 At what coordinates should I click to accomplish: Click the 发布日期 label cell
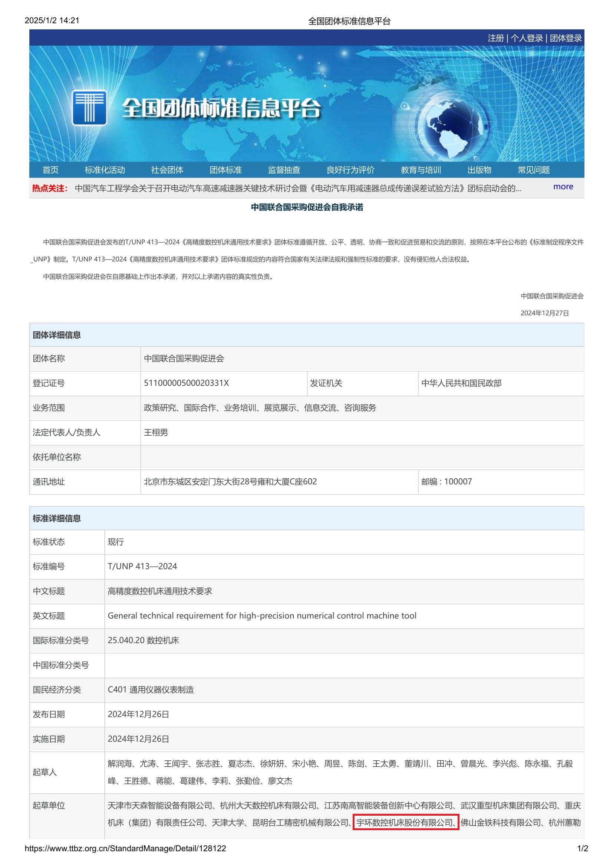point(67,714)
